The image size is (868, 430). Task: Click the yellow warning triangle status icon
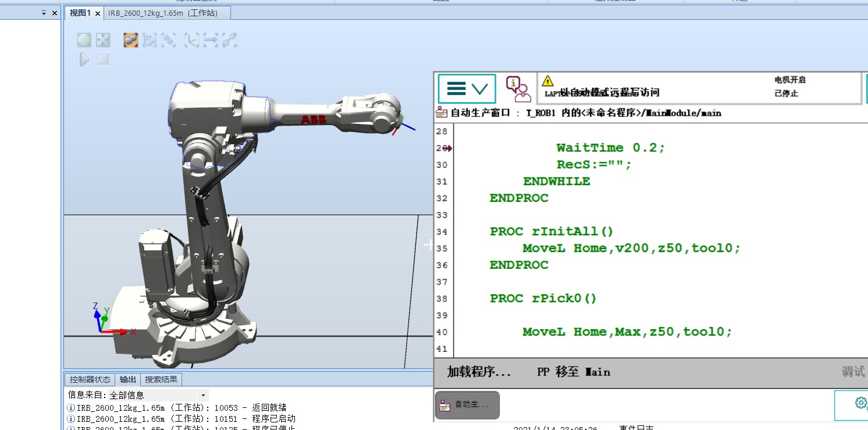tap(547, 81)
